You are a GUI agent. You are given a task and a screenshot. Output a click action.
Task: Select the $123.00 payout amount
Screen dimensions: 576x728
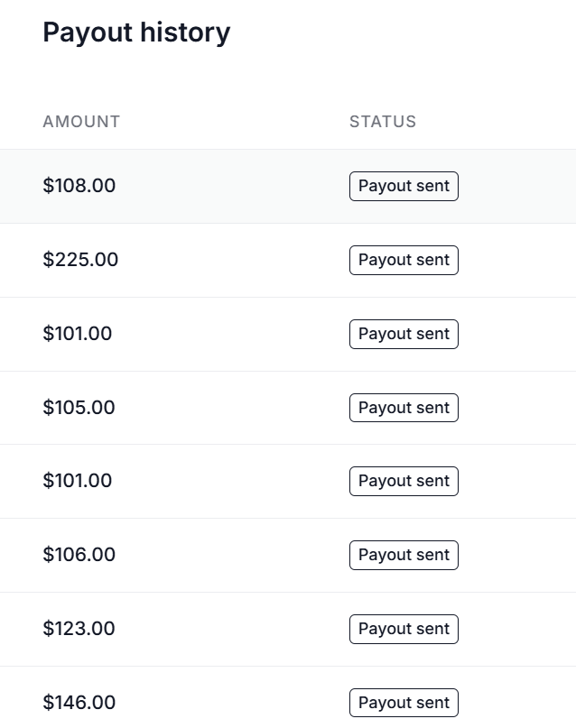79,628
